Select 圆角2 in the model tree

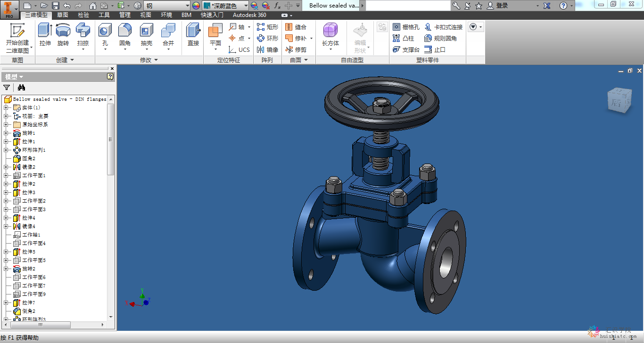tap(28, 158)
